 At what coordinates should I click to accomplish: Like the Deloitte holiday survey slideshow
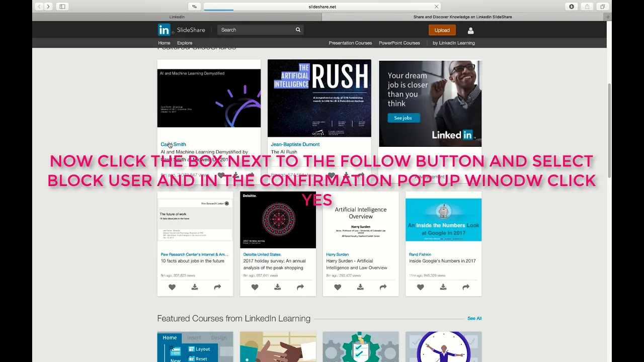tap(255, 287)
